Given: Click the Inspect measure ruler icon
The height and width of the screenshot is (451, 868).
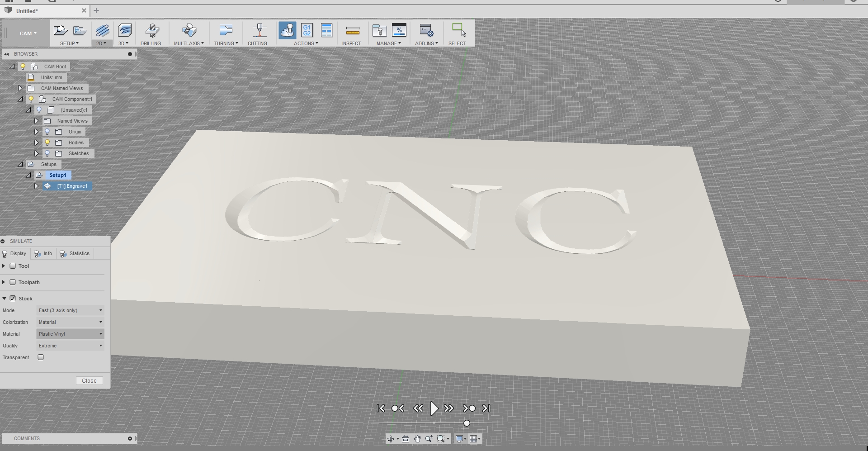Looking at the screenshot, I should [353, 31].
